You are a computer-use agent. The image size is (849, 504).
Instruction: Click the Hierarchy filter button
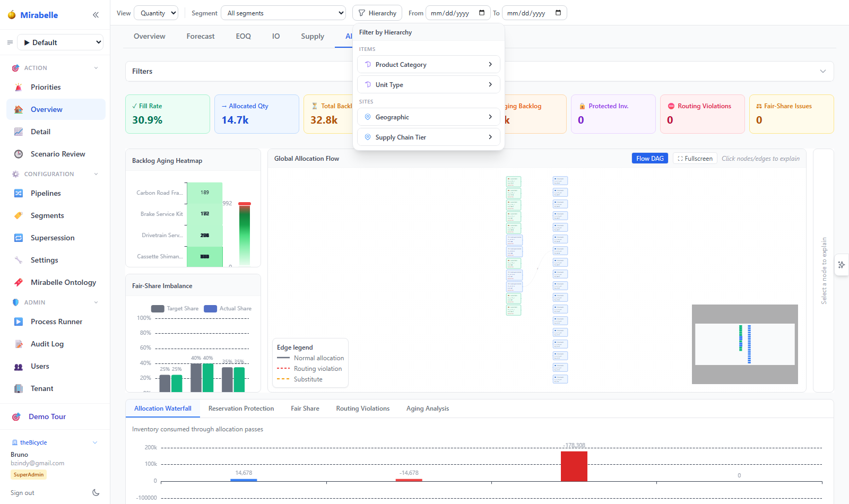377,13
